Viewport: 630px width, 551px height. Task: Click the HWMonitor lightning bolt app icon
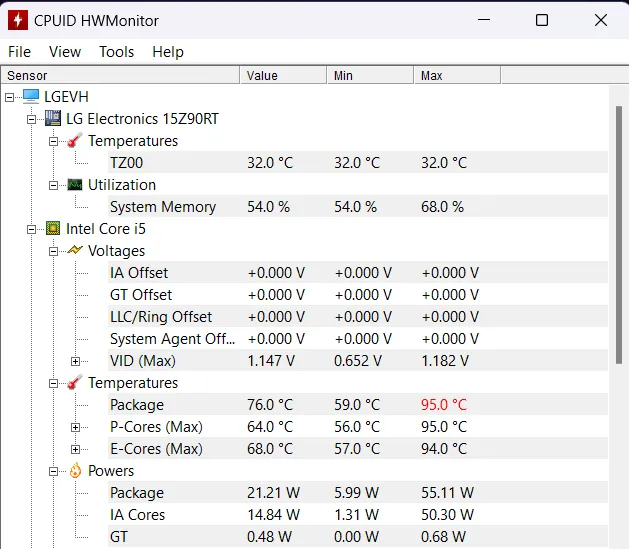tap(16, 20)
